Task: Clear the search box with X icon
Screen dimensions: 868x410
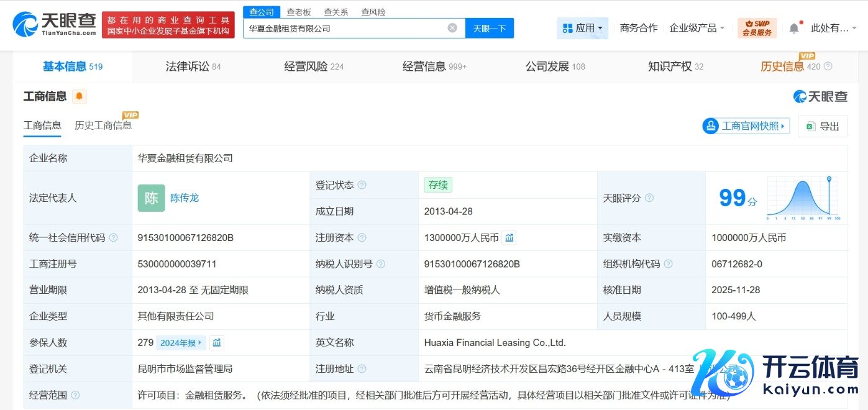Action: point(452,28)
